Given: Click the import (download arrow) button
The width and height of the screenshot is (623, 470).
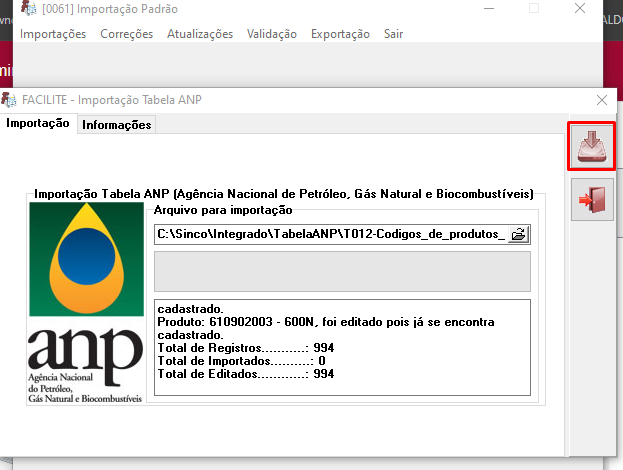Looking at the screenshot, I should 592,147.
